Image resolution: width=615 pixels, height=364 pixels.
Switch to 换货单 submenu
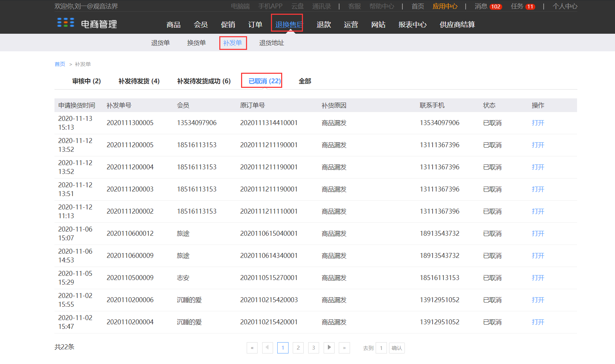pyautogui.click(x=196, y=43)
